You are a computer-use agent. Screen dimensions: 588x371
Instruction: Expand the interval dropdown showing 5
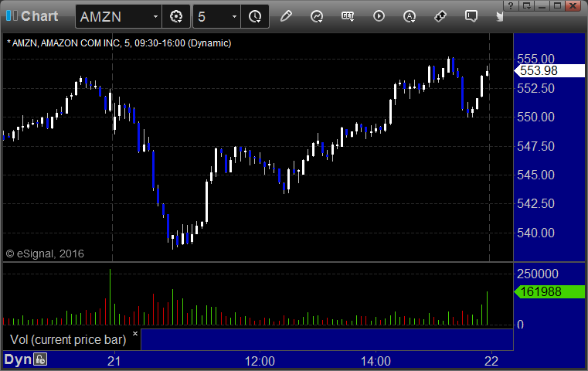point(234,16)
